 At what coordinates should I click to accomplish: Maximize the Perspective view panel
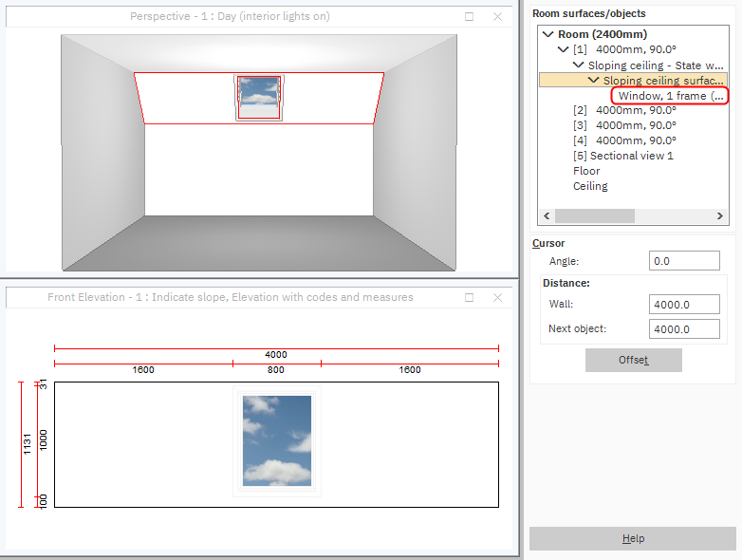470,17
